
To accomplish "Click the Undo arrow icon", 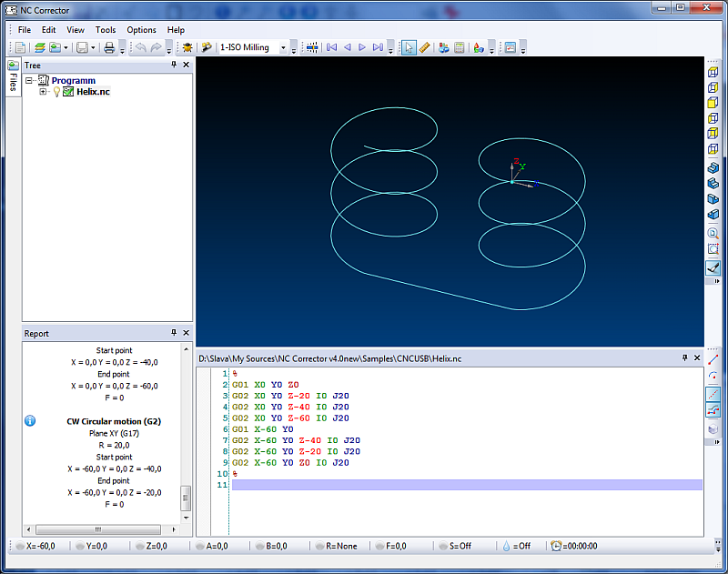I will [140, 47].
